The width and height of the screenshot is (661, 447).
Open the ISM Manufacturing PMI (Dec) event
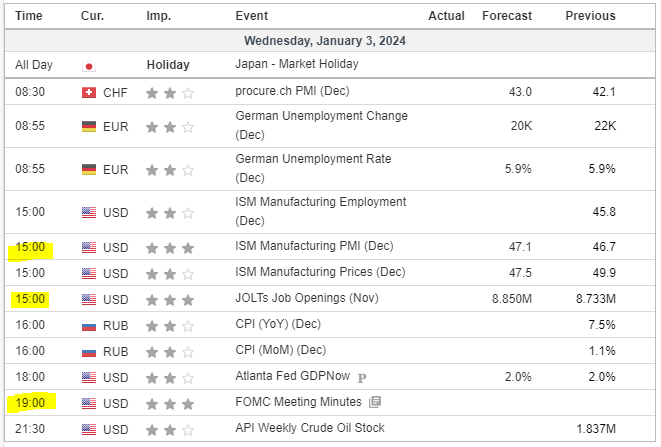(313, 246)
